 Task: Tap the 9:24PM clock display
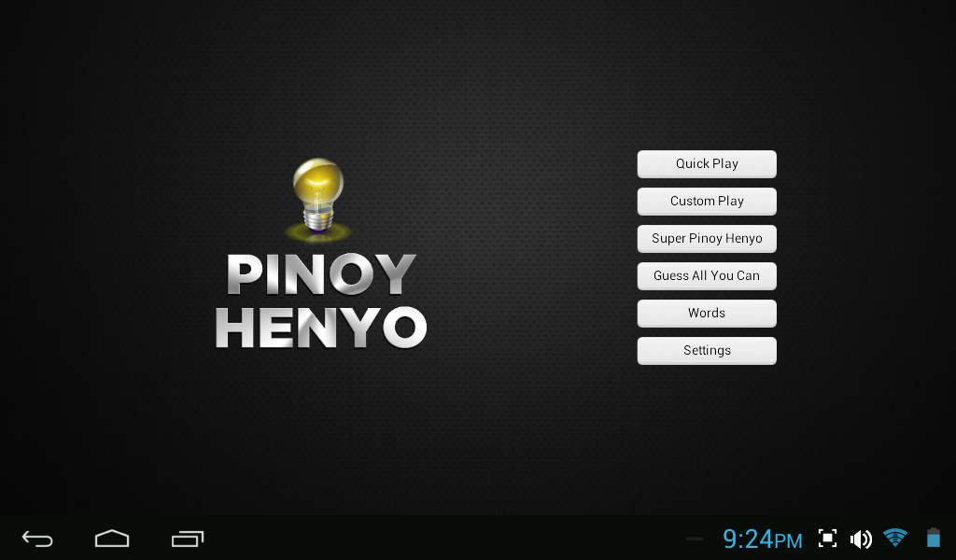click(761, 539)
